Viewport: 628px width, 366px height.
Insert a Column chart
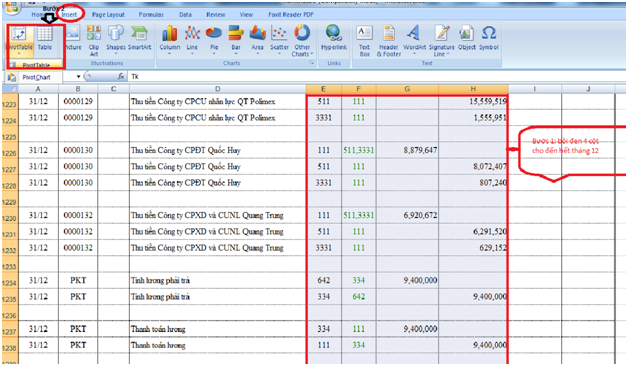(x=170, y=39)
